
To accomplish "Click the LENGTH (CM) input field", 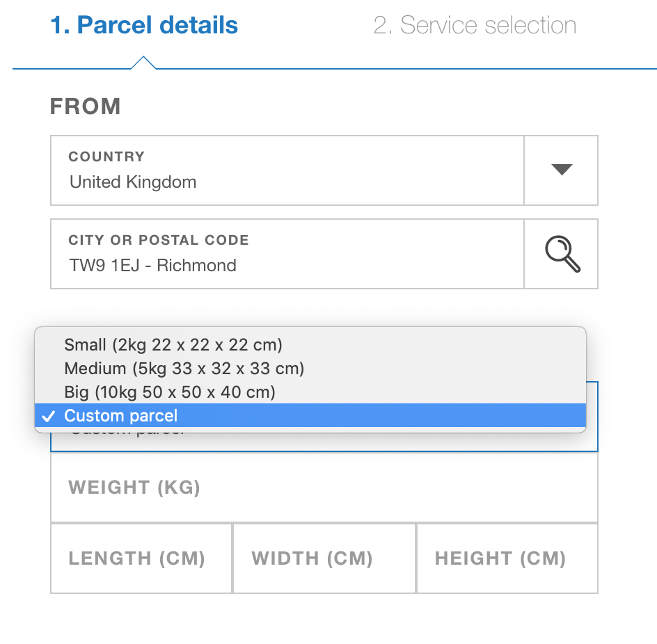I will pos(141,558).
